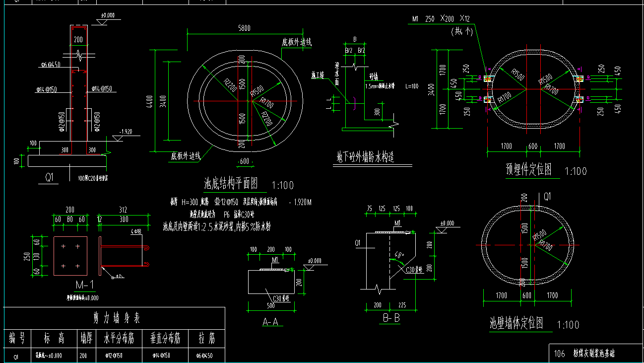Screen dimensions: 644x363
Task: Click the 500 dimension in section A-A
Action: coord(270,305)
